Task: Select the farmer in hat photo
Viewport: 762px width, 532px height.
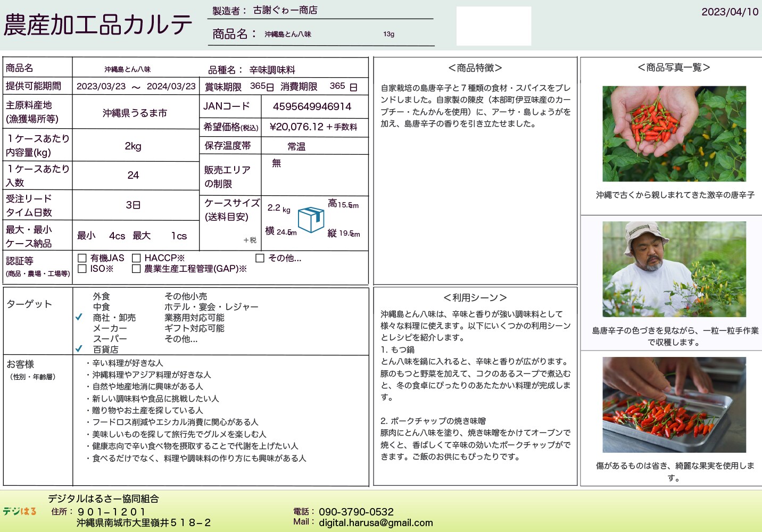Action: click(674, 269)
